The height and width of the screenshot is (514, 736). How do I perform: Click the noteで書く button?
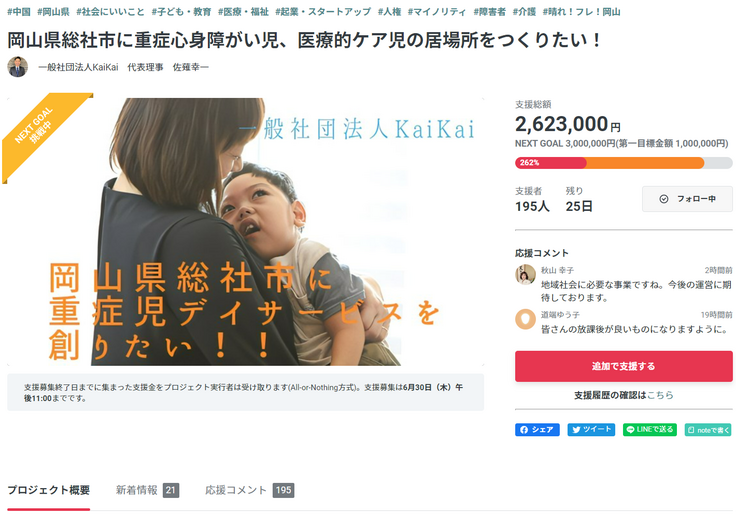point(708,430)
